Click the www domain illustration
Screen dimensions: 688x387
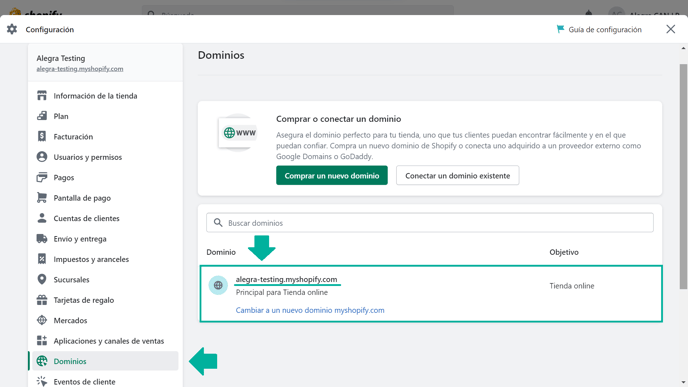237,132
